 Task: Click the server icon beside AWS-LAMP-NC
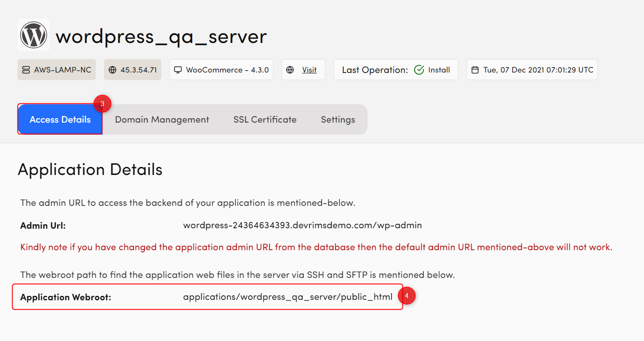pos(26,70)
